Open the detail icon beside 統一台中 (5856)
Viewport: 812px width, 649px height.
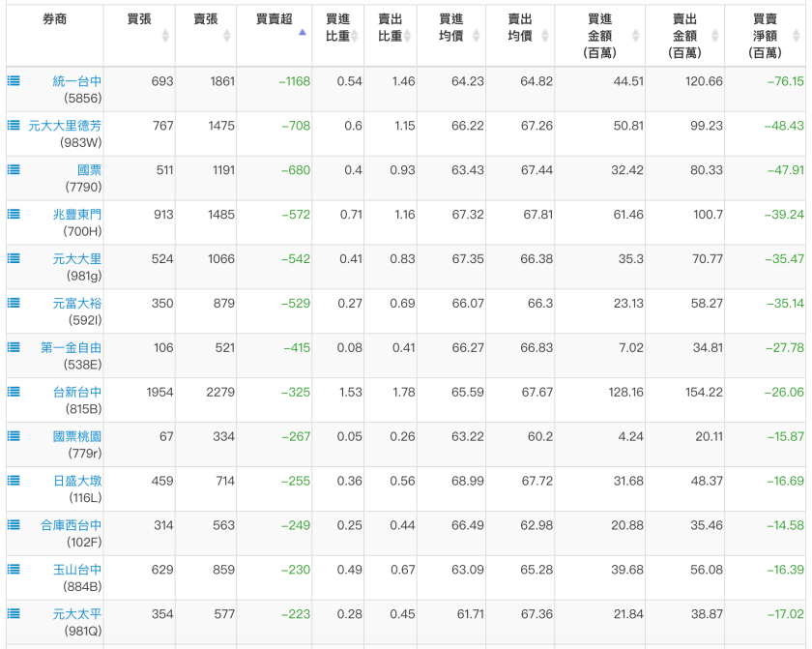[13, 81]
